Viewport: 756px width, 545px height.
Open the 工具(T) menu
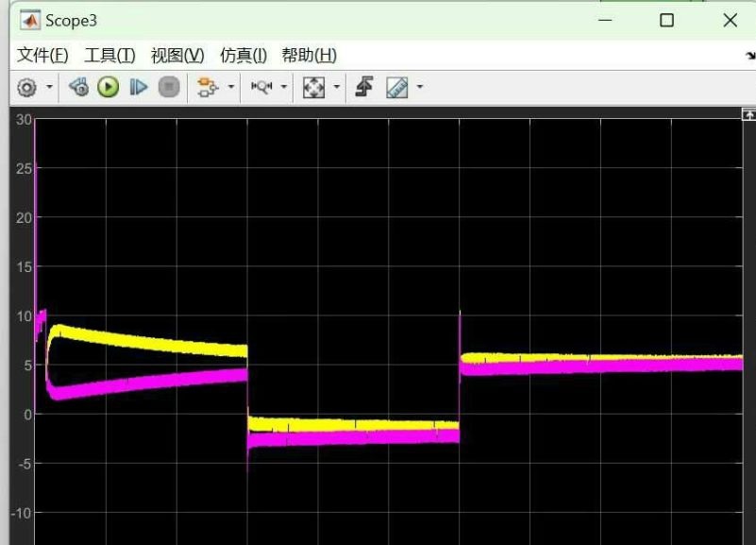[109, 55]
